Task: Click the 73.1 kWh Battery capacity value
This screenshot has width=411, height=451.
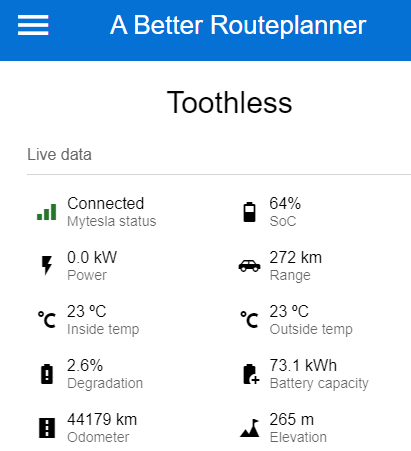Action: coord(303,365)
